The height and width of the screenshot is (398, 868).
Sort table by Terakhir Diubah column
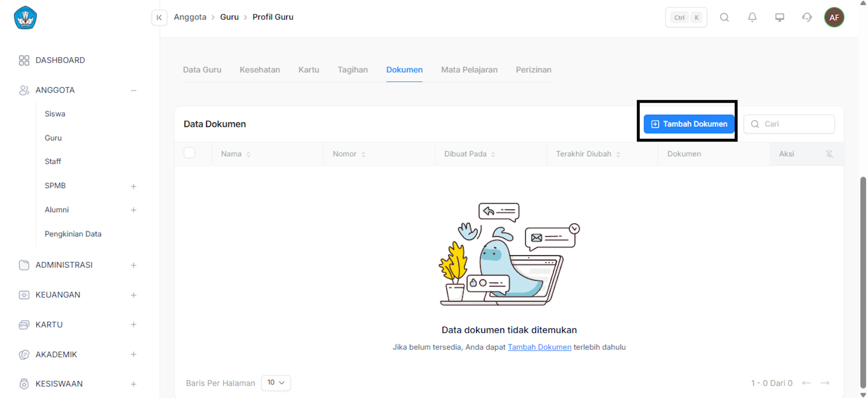coord(618,154)
